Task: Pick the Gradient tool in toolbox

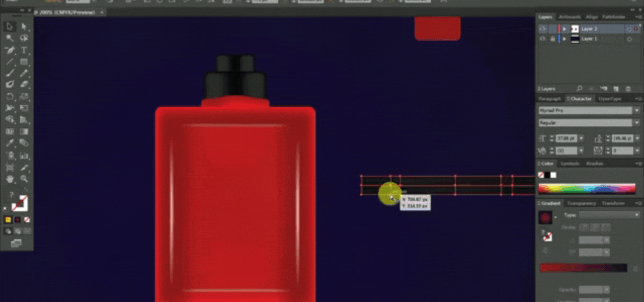Action: tap(24, 132)
